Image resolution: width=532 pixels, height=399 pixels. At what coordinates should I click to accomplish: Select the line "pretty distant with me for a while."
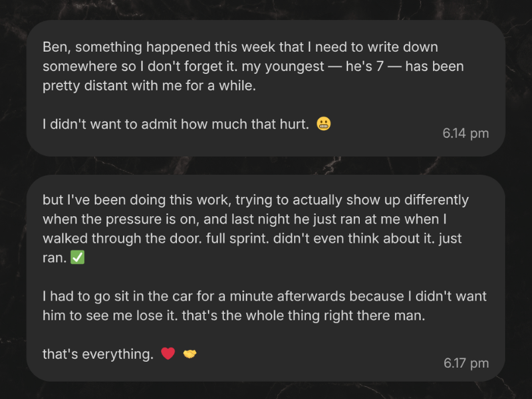pyautogui.click(x=149, y=86)
